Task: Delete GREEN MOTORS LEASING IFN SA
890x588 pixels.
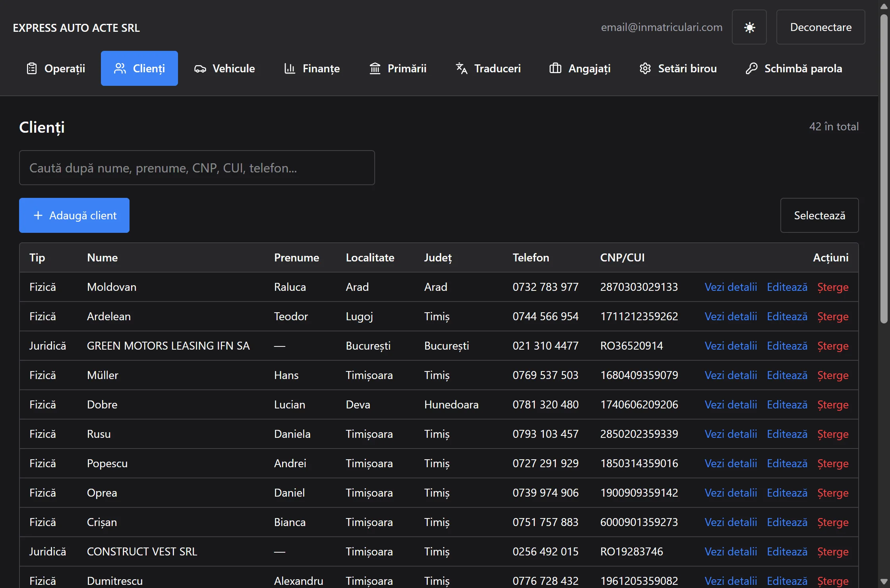Action: [x=833, y=346]
